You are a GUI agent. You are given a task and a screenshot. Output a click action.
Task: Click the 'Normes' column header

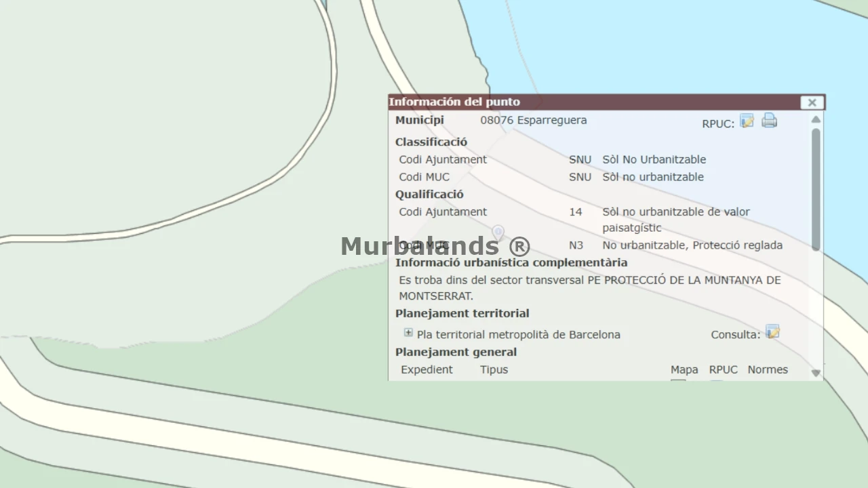tap(768, 370)
